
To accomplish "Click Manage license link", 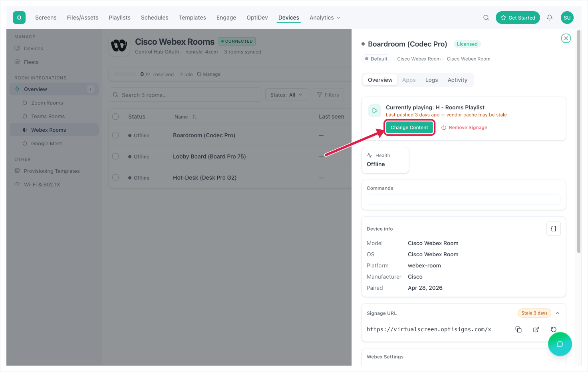I will pyautogui.click(x=209, y=74).
